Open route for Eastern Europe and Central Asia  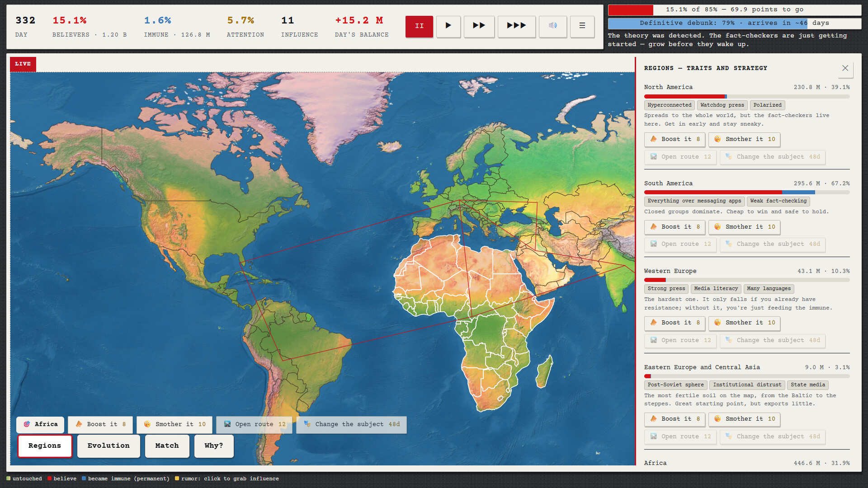(x=680, y=436)
